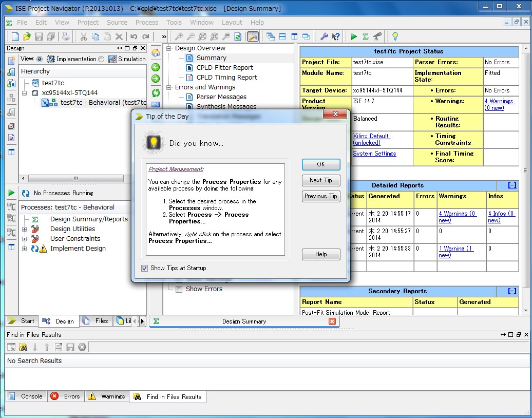Expand the Design Utilities process
The image size is (532, 418).
[25, 229]
